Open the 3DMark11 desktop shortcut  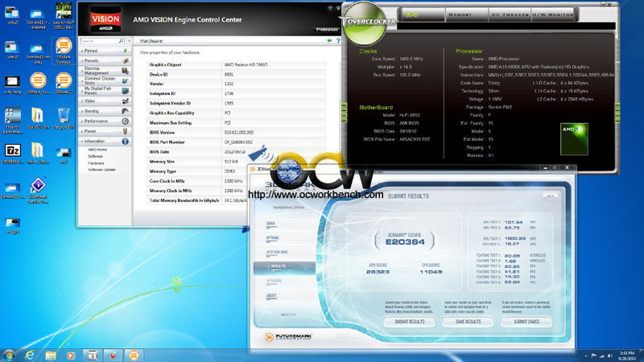coord(64,83)
